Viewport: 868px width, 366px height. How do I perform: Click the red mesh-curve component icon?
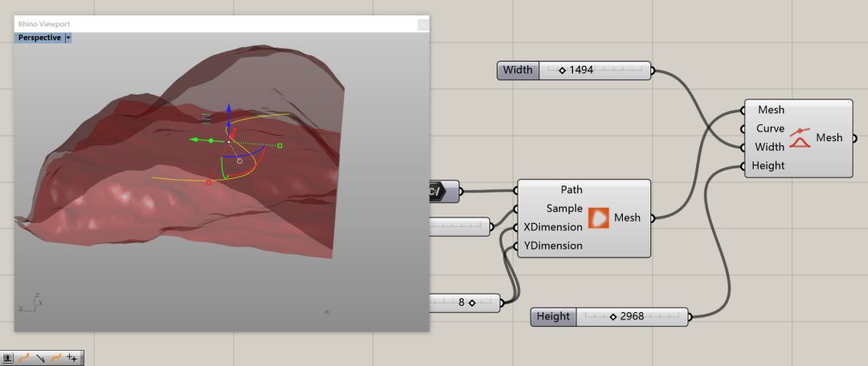point(800,137)
